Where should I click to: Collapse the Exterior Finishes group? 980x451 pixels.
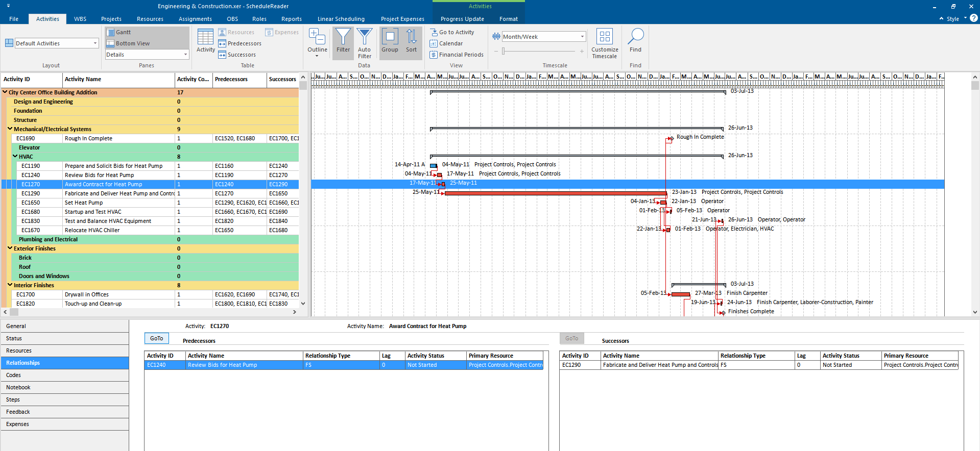(x=10, y=248)
